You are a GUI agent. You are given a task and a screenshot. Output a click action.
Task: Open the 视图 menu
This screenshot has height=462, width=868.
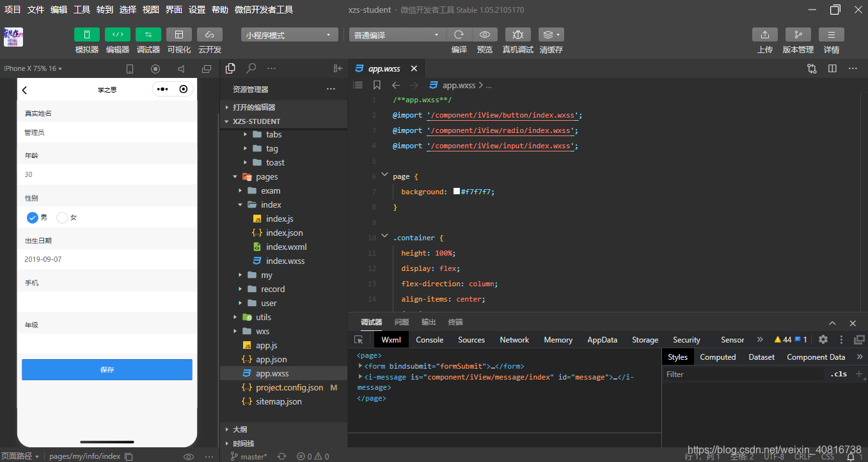click(151, 10)
